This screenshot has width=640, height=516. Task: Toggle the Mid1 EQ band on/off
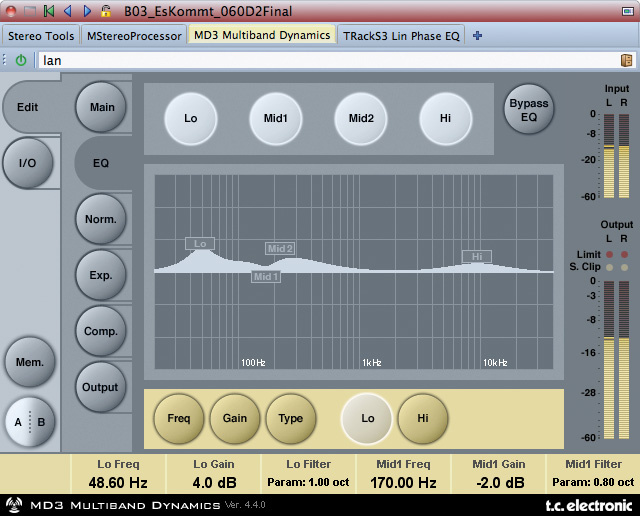tap(276, 118)
